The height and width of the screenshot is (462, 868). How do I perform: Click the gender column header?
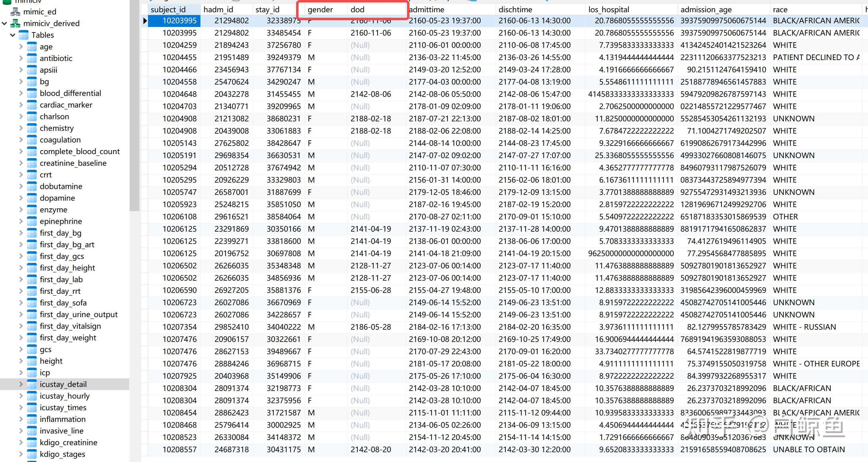pyautogui.click(x=320, y=9)
